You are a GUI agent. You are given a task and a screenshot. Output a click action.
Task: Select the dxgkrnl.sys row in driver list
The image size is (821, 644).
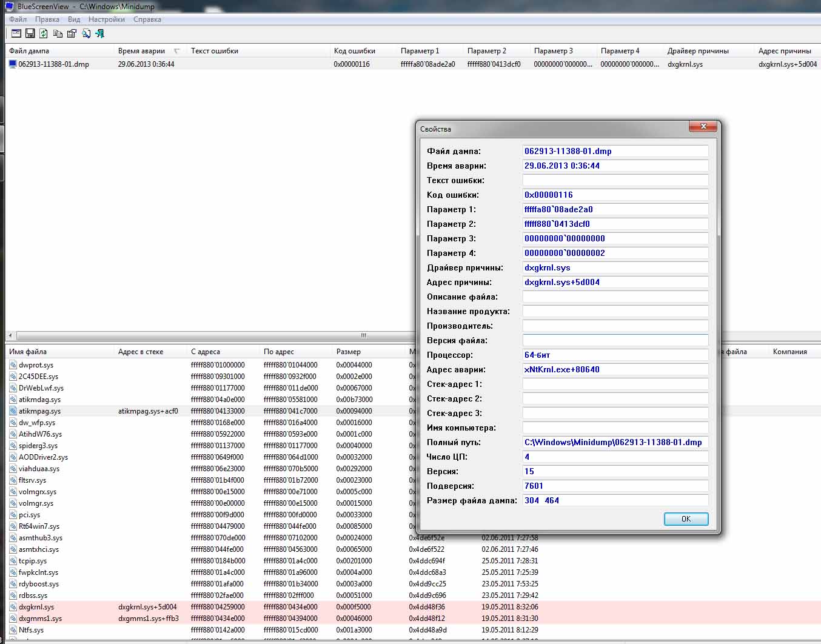[x=412, y=607]
